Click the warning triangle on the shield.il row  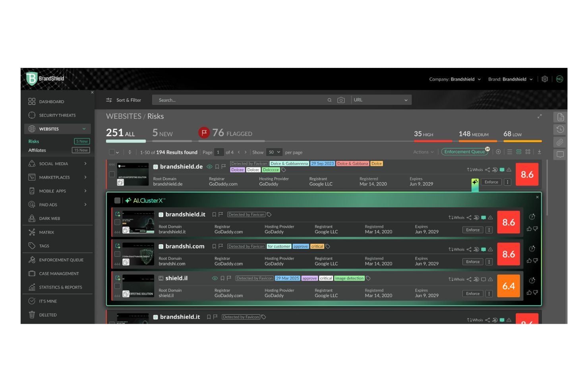click(491, 279)
